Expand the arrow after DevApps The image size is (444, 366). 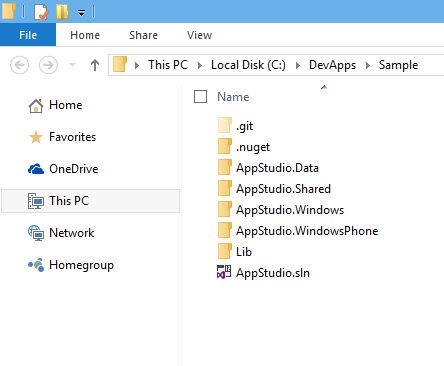point(368,65)
